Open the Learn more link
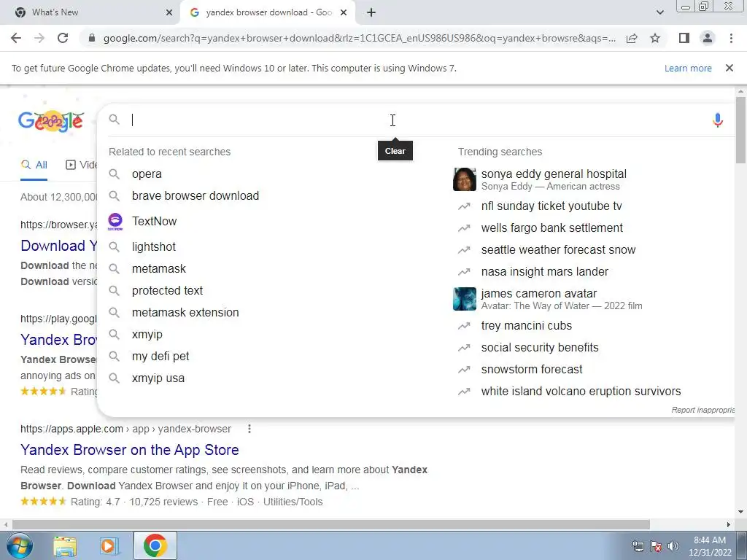This screenshot has width=747, height=560. tap(688, 68)
